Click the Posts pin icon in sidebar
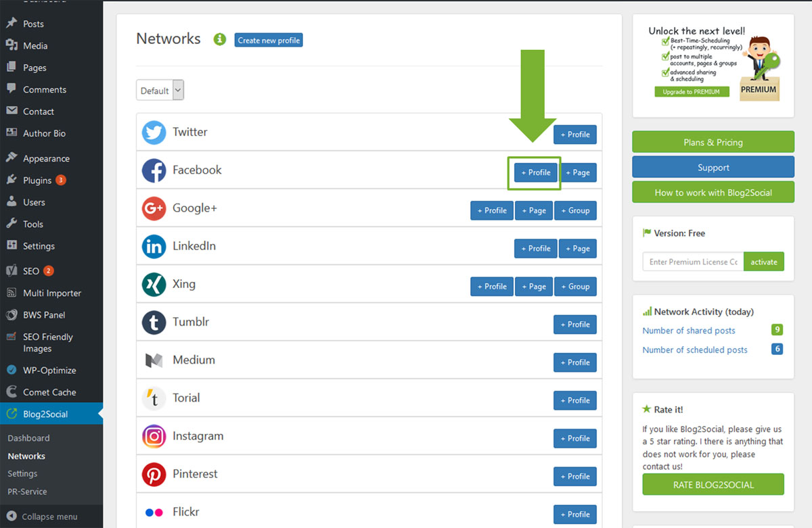The image size is (812, 528). (12, 24)
